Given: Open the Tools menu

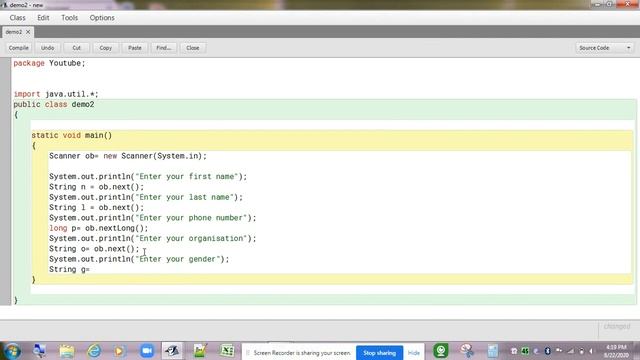Looking at the screenshot, I should [69, 18].
